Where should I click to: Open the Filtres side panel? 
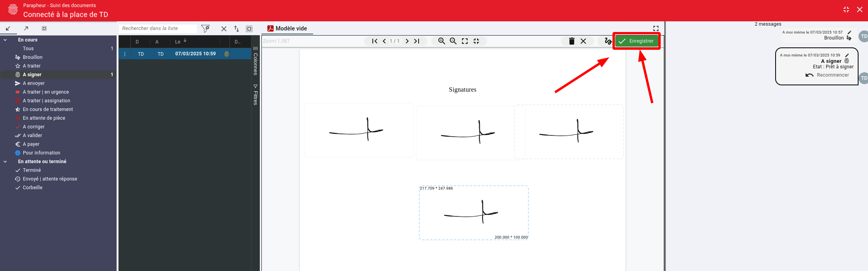tap(256, 95)
